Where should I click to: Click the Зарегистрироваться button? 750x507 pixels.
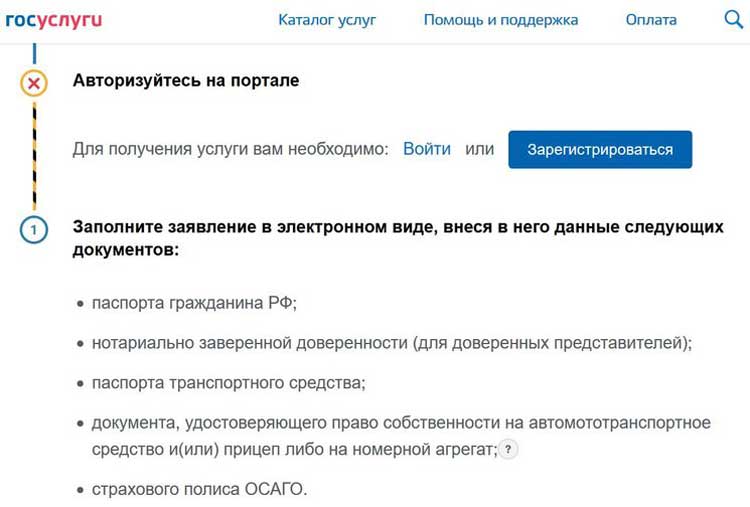[x=600, y=149]
